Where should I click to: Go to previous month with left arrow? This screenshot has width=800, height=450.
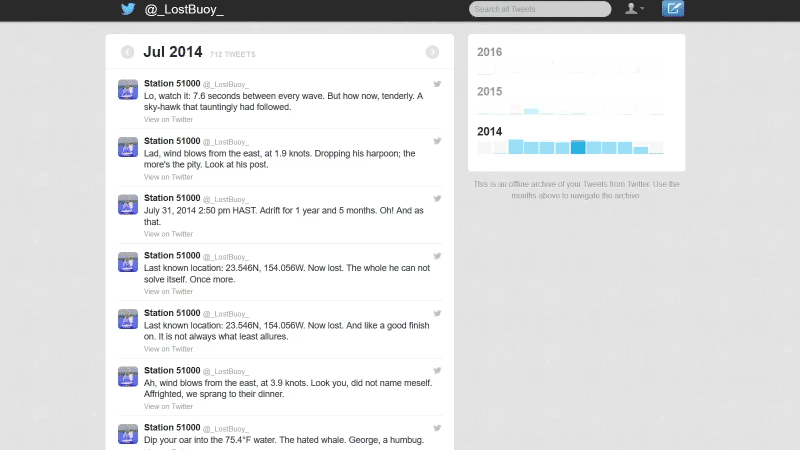(x=128, y=52)
